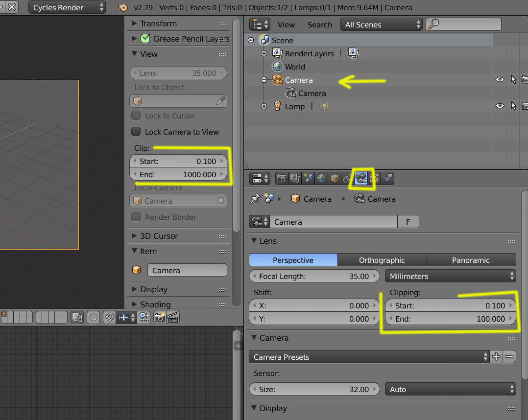Toggle Lock to Cursor checkbox
Screen dimensions: 528x420
[136, 116]
